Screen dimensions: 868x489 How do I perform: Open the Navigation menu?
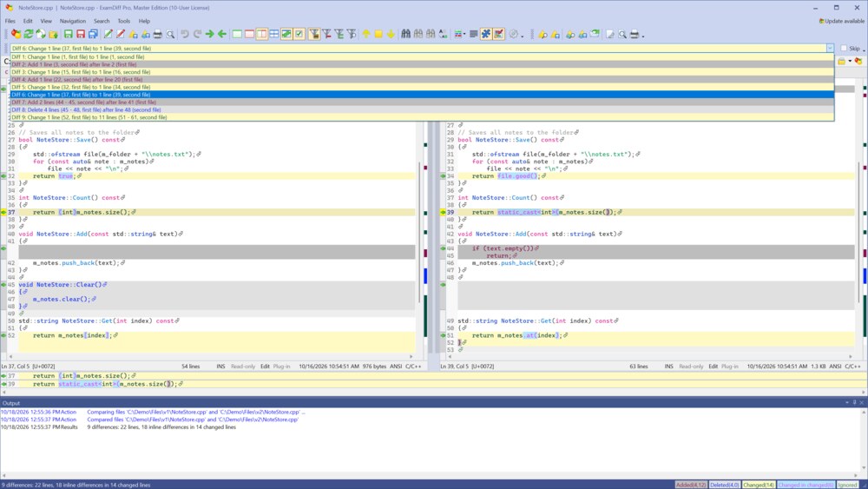point(73,21)
